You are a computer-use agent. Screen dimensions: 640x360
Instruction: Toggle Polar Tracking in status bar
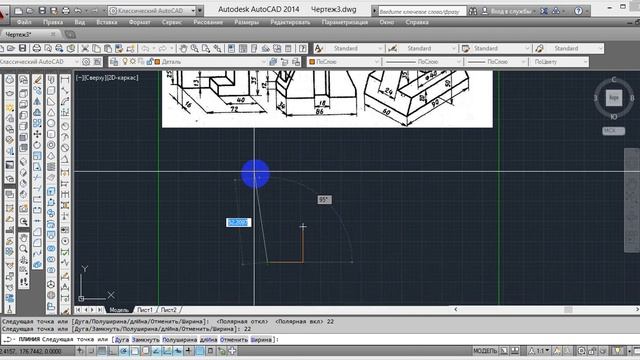124,351
